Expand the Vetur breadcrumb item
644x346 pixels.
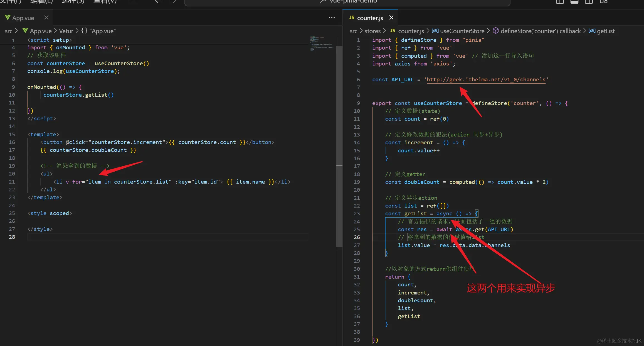(66, 31)
